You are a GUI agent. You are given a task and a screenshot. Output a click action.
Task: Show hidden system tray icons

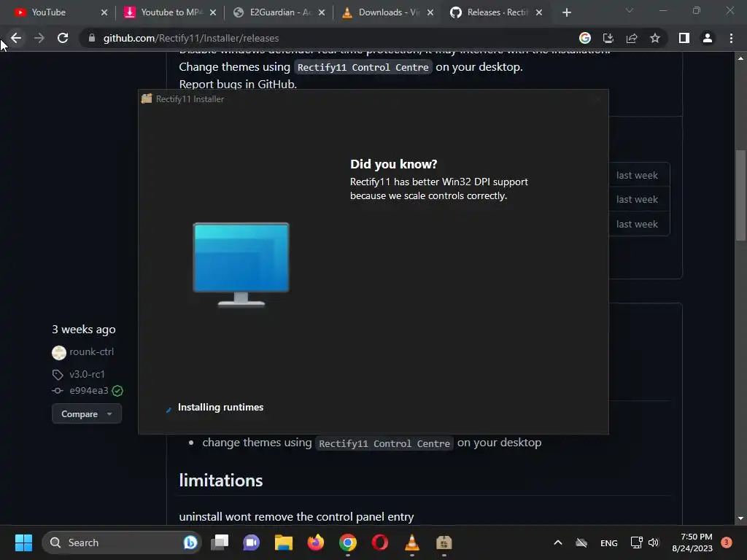(x=558, y=542)
